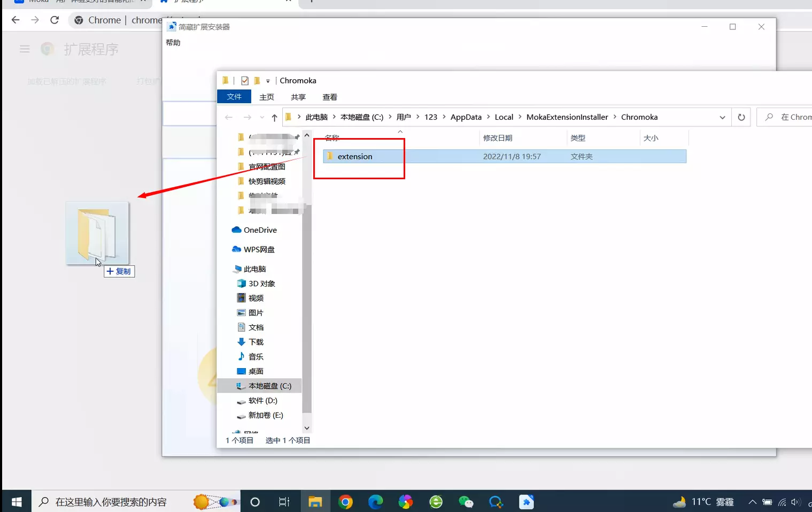Select 此电脑 in navigation pane
The image size is (812, 512).
pos(254,269)
